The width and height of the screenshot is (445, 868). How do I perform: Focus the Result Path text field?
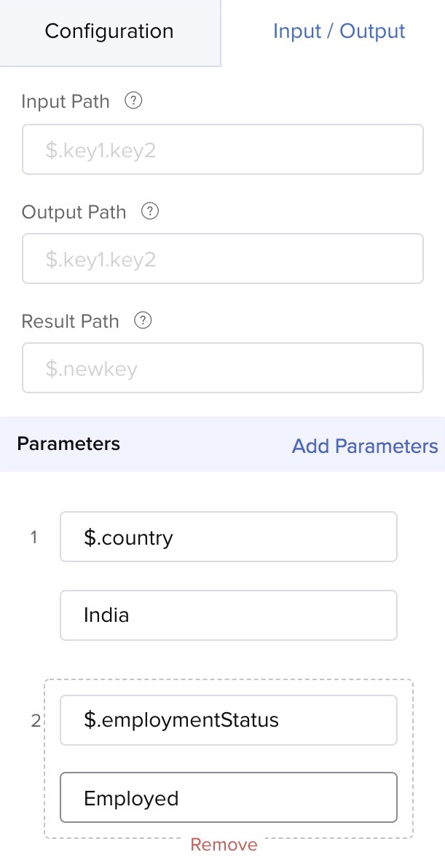pos(223,368)
